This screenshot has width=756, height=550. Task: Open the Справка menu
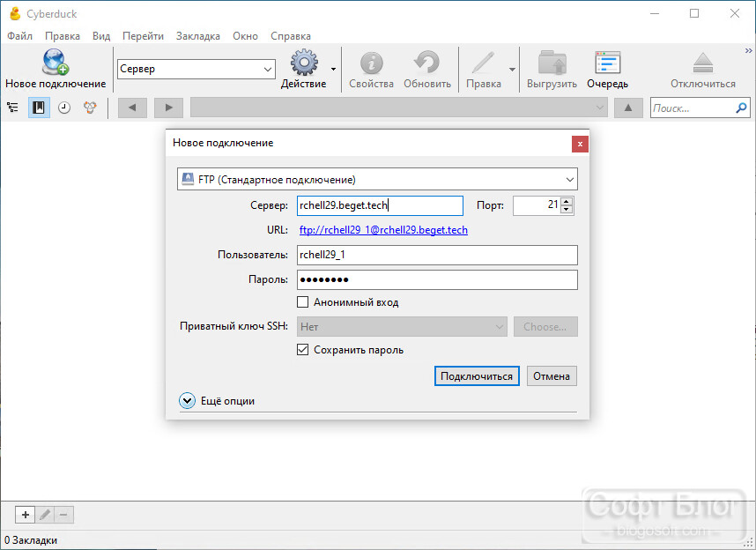pos(291,36)
